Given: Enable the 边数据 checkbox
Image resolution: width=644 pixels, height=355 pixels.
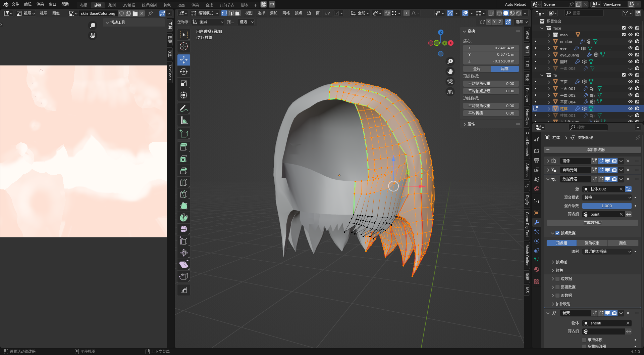Looking at the screenshot, I should coord(557,279).
